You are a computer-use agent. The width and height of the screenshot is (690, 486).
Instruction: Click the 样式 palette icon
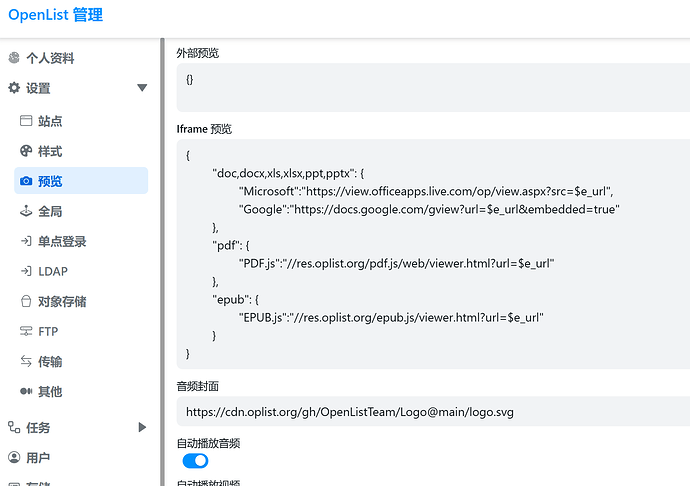click(26, 151)
